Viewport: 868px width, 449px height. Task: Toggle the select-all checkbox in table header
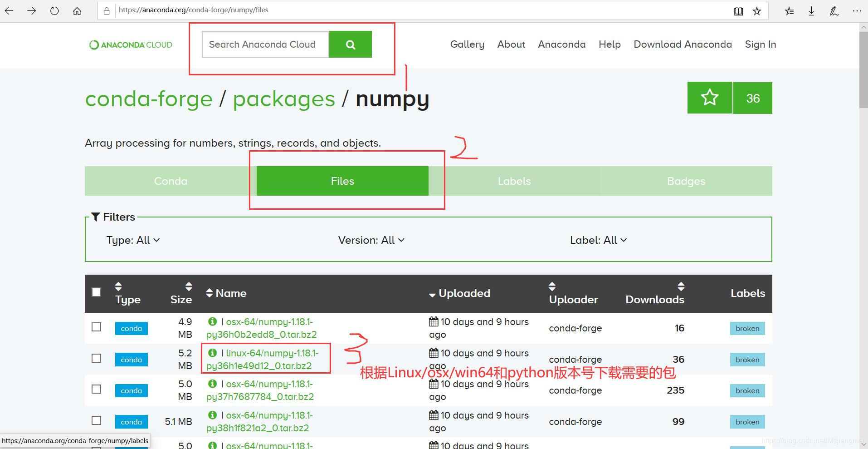point(96,292)
